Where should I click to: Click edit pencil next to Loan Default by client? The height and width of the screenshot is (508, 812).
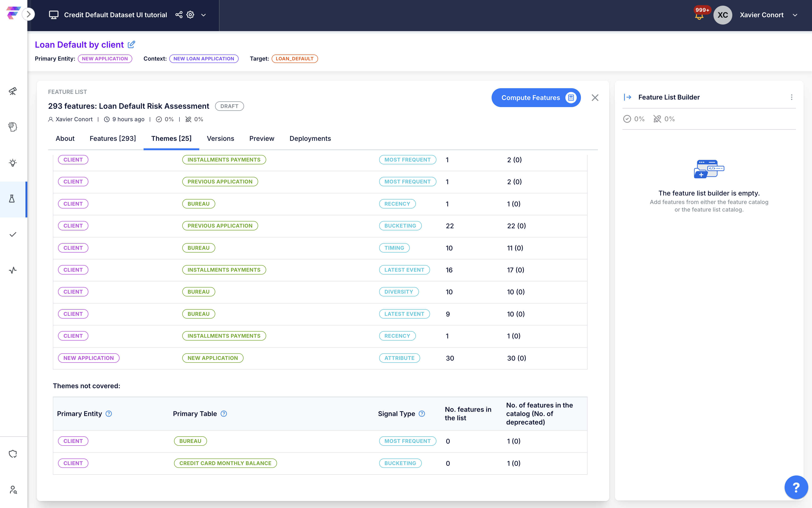132,44
